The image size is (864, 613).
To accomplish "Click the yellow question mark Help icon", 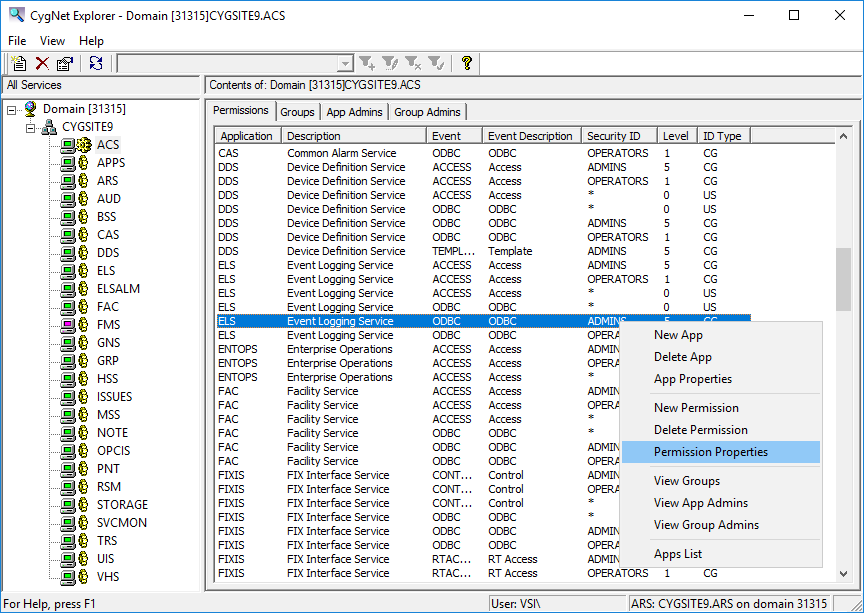I will (467, 63).
